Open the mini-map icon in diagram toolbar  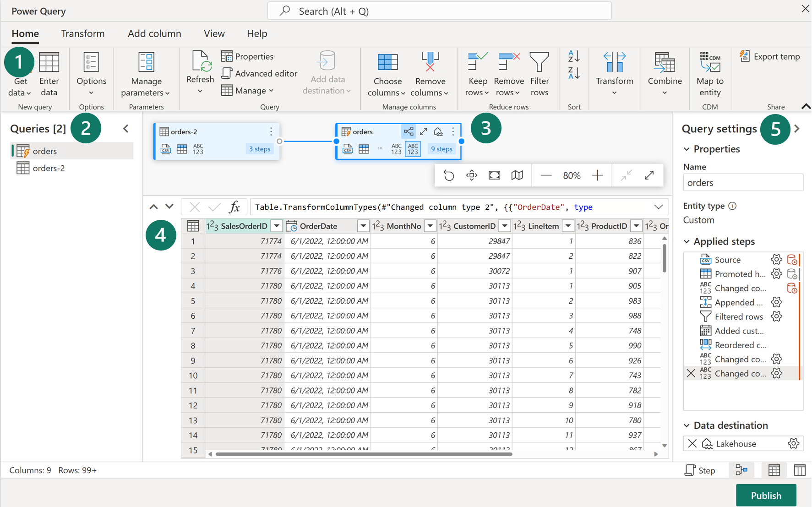(517, 175)
